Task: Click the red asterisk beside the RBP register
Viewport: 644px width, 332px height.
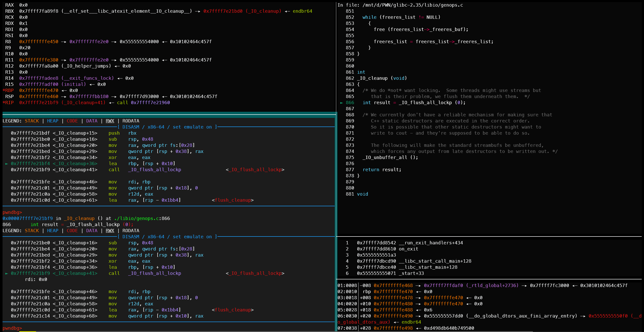Action: click(4, 90)
